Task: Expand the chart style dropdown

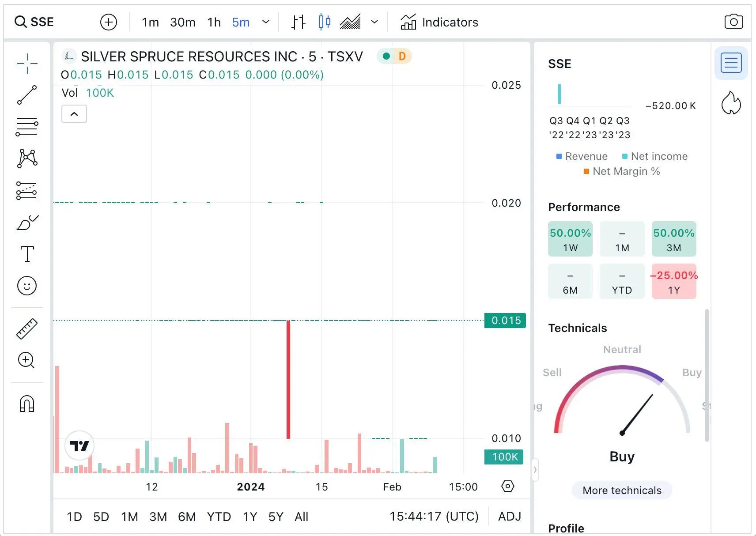Action: coord(374,22)
